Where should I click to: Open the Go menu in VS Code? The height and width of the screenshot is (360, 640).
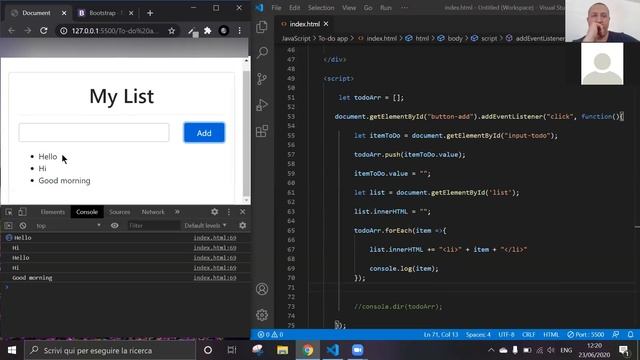click(x=368, y=8)
